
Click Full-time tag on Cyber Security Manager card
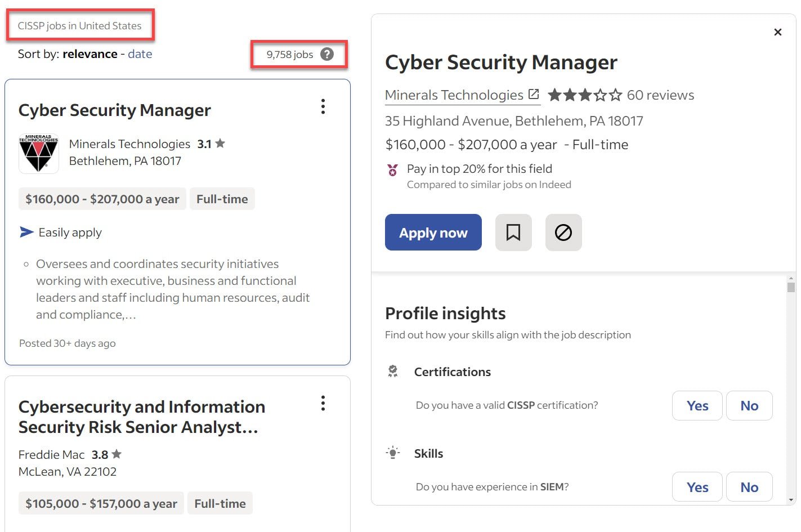pos(222,199)
